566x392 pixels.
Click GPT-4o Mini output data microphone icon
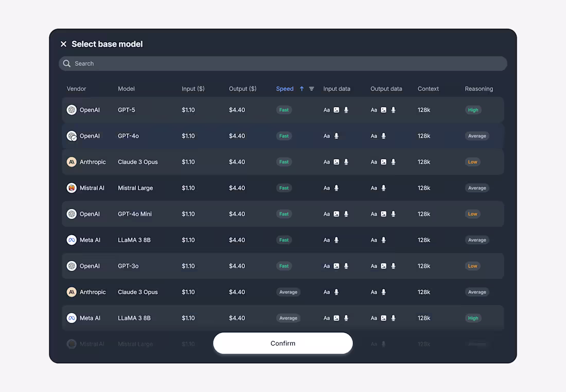(x=394, y=214)
